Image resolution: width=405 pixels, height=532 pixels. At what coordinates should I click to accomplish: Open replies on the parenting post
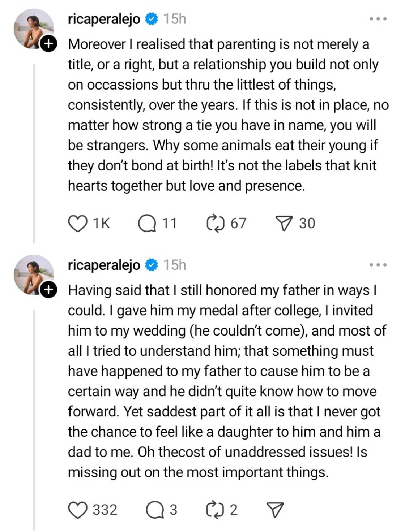point(147,224)
